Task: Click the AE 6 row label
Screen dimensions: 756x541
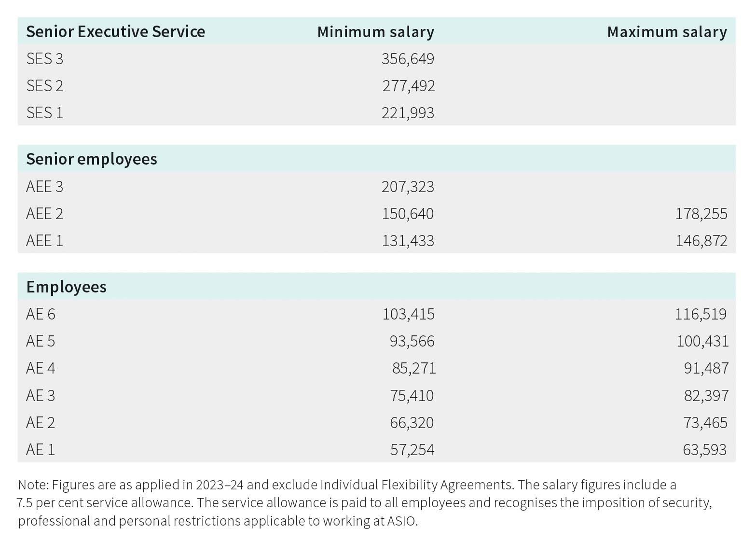Action: tap(41, 314)
